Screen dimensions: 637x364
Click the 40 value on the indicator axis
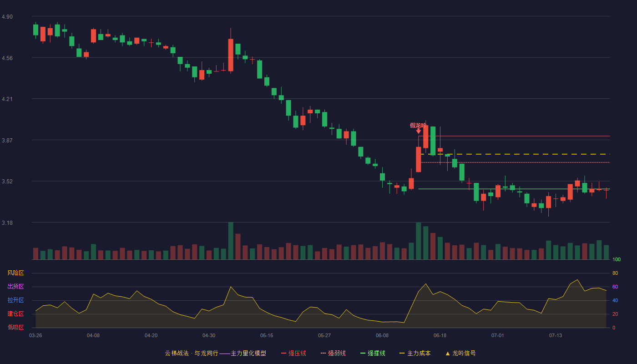pyautogui.click(x=615, y=300)
